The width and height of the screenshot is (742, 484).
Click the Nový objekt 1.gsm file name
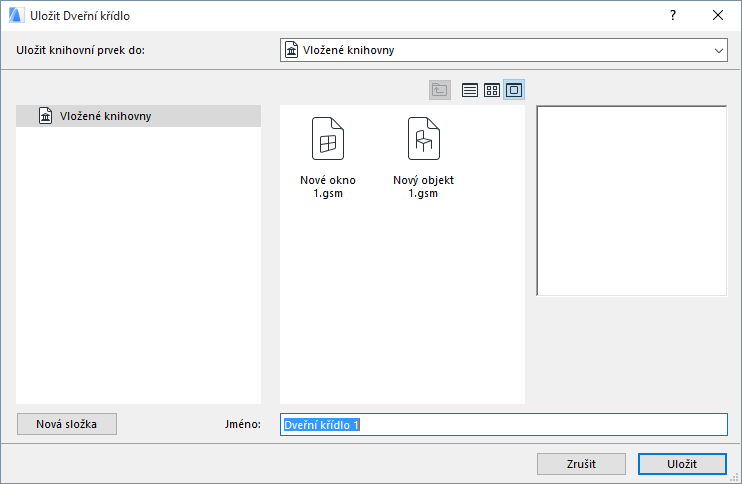(x=424, y=186)
